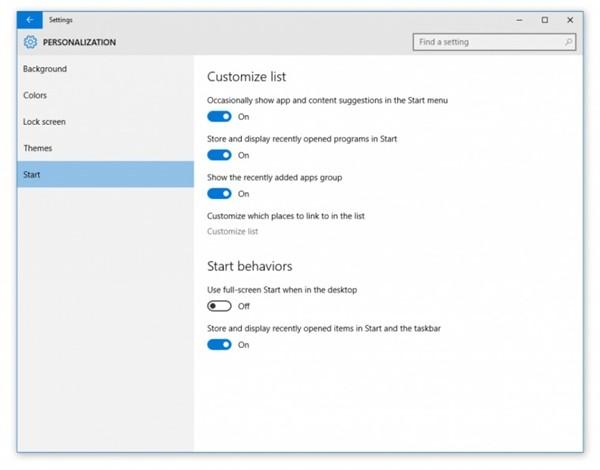This screenshot has height=470, width=600.
Task: Focus the Find a setting search box
Action: pos(488,42)
